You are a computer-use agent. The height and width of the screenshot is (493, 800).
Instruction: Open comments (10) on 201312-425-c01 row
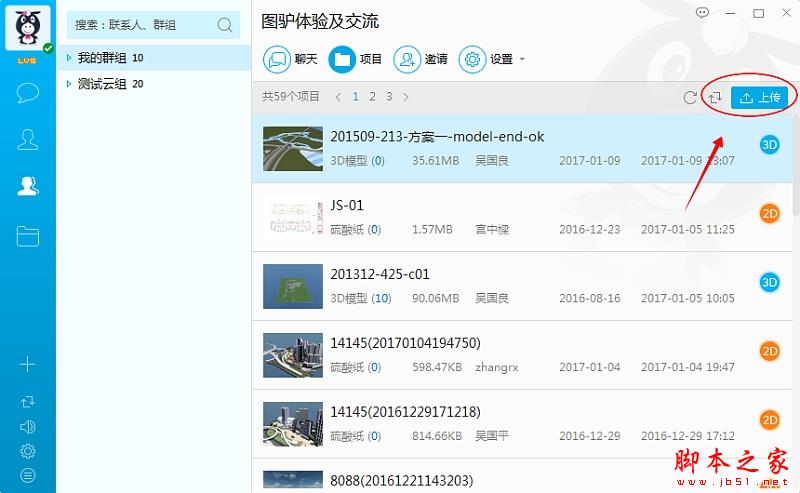pos(381,298)
